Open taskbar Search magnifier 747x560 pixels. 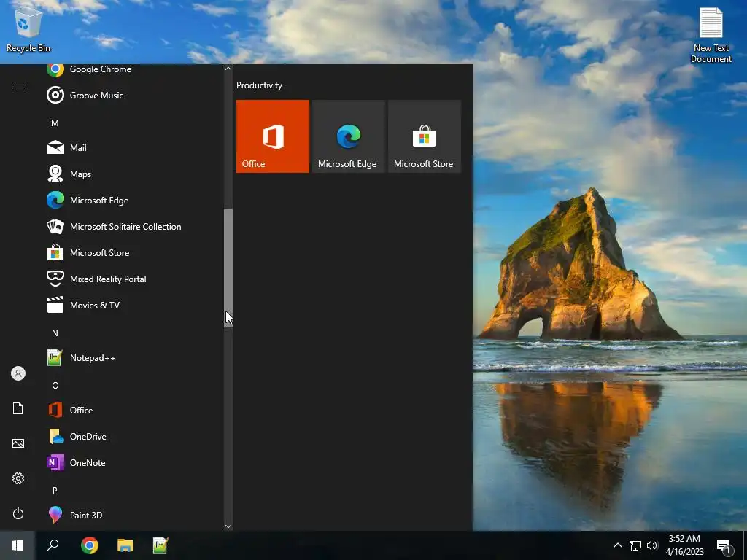coord(53,545)
